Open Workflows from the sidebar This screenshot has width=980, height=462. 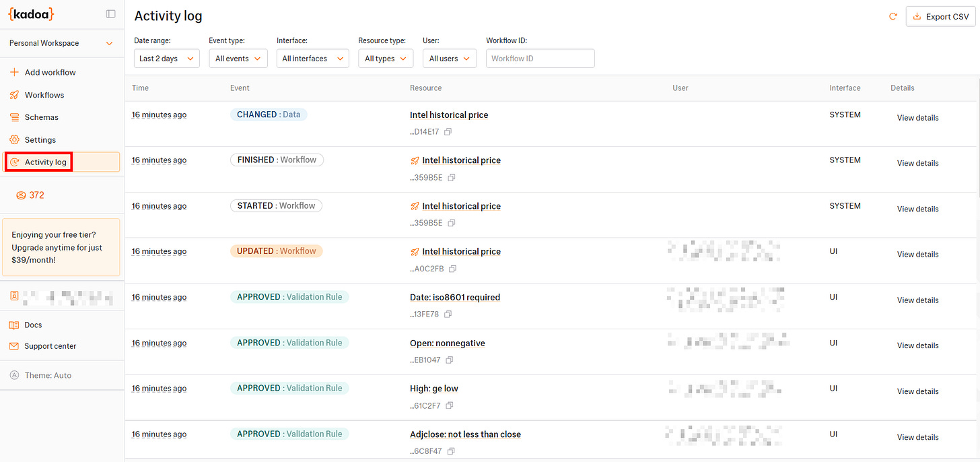[x=43, y=94]
